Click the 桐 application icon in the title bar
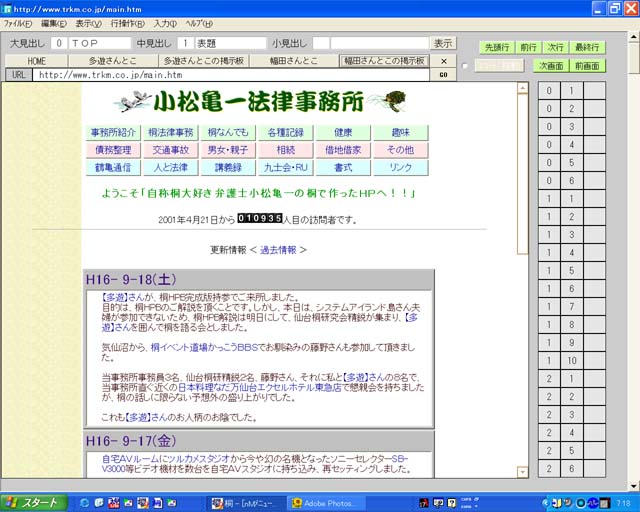This screenshot has width=640, height=512. 8,8
